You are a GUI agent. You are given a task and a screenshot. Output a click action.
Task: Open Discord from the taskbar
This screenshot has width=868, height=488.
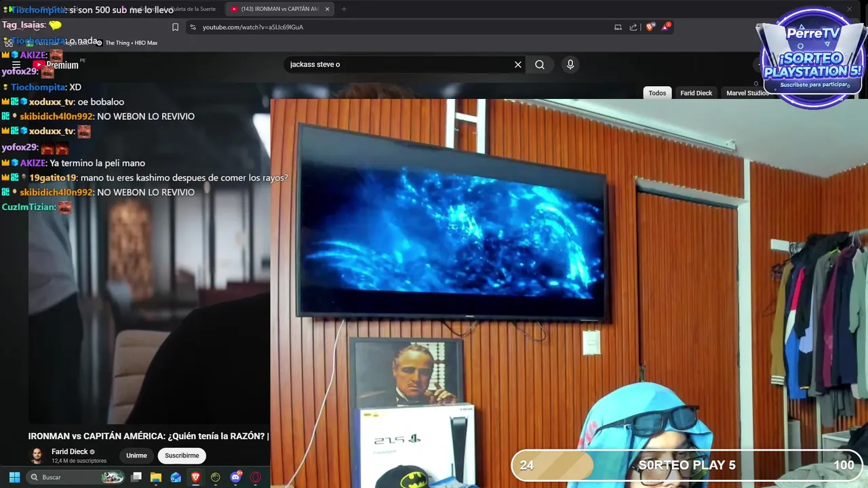tap(235, 477)
